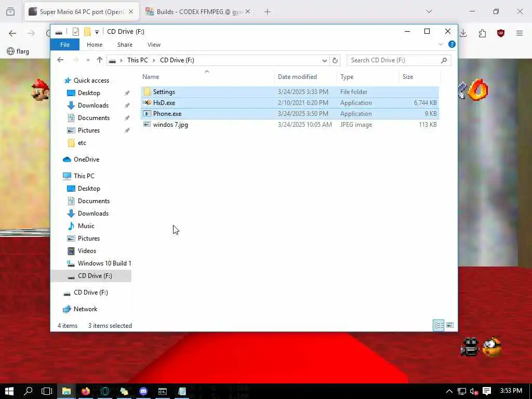This screenshot has height=399, width=532.
Task: Open the etc folder in Quick access
Action: [x=82, y=143]
